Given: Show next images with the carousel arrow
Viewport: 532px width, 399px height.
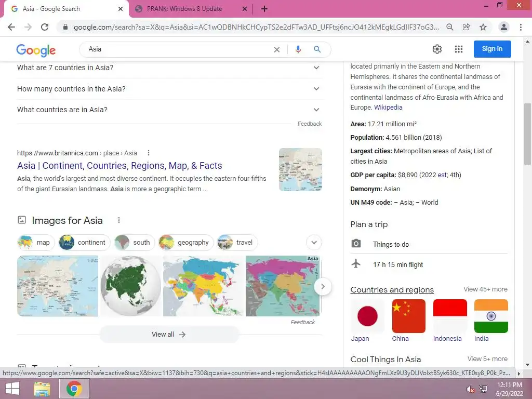Looking at the screenshot, I should [x=323, y=287].
